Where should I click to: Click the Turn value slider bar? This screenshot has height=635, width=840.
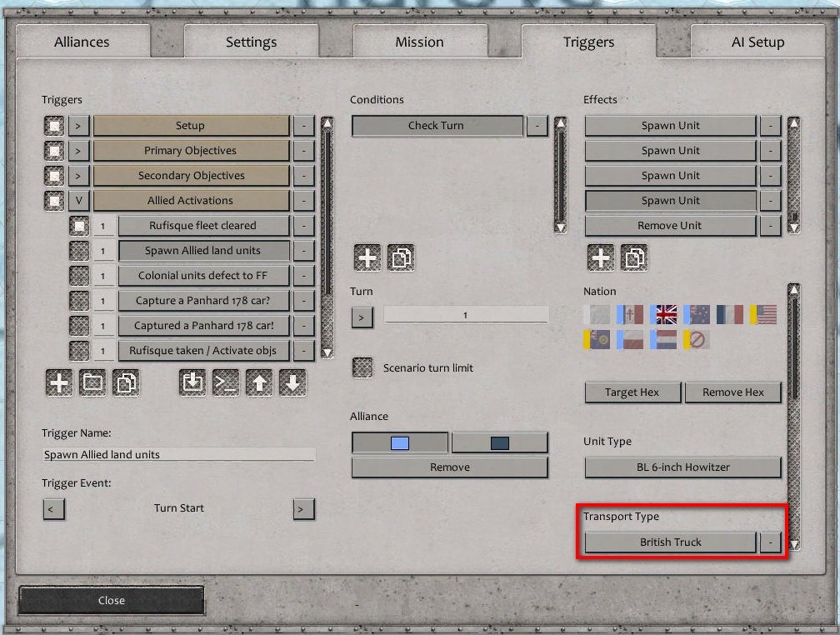click(466, 315)
